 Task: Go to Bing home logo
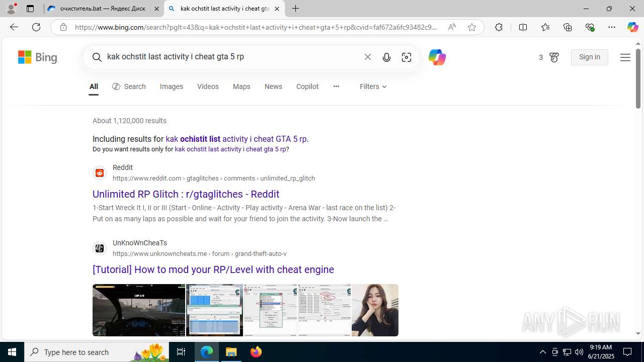38,57
